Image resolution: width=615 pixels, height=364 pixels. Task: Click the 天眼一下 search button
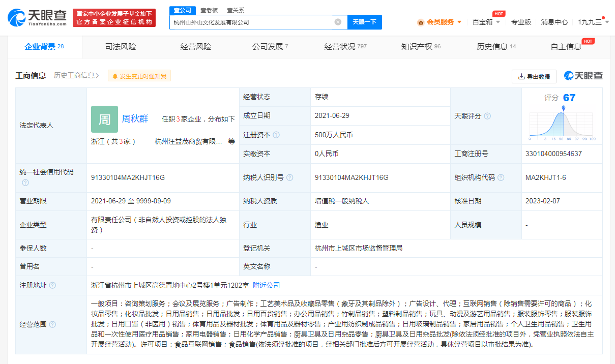[x=364, y=22]
